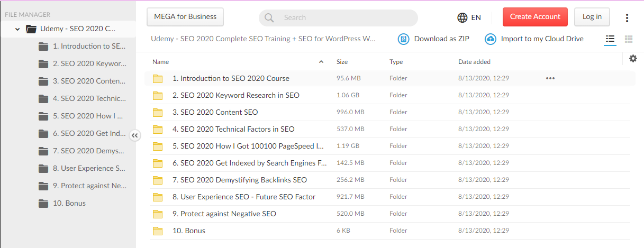644x248 pixels.
Task: Collapse the file manager sidebar
Action: (135, 135)
